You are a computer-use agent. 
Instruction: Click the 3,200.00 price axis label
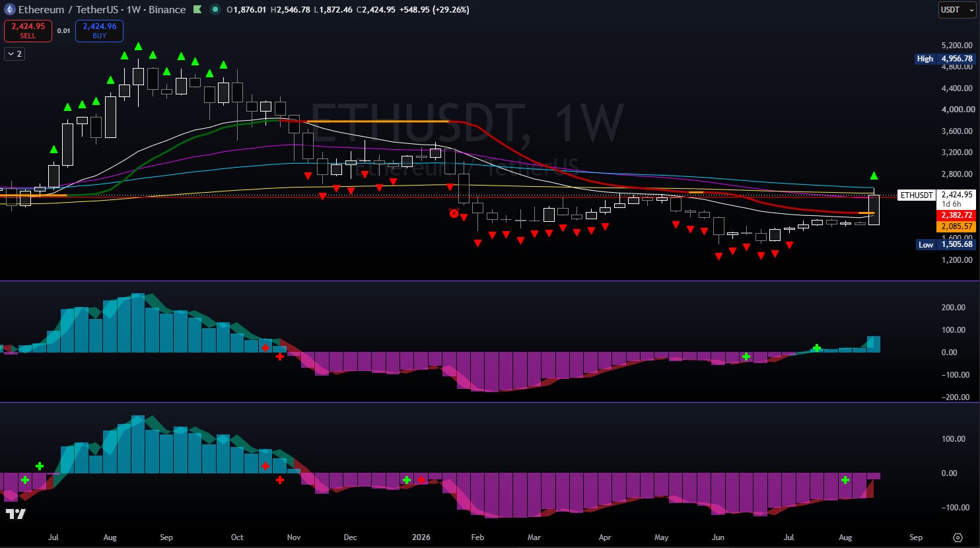click(x=957, y=153)
